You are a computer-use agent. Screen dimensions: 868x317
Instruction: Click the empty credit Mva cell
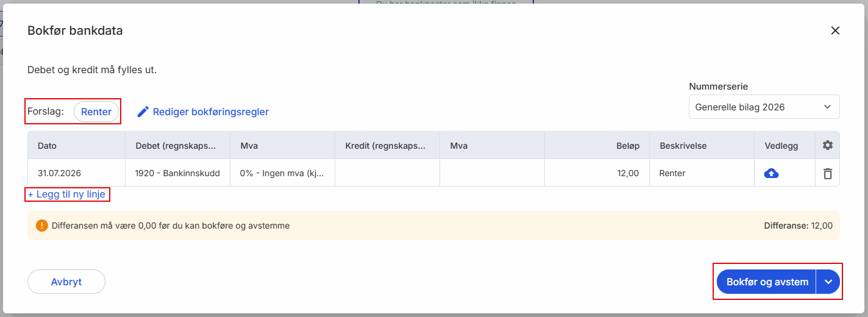pyautogui.click(x=492, y=173)
